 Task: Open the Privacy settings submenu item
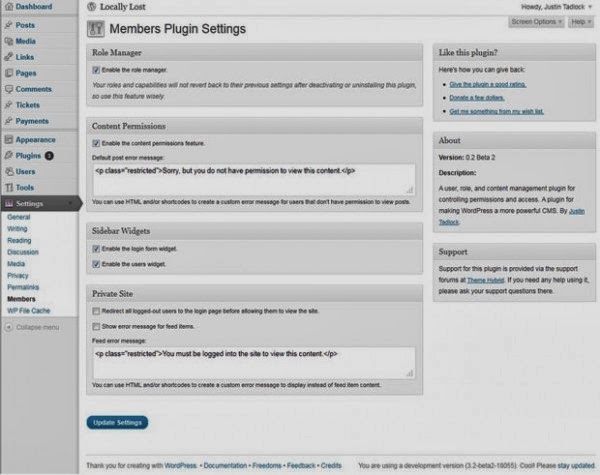tap(18, 276)
